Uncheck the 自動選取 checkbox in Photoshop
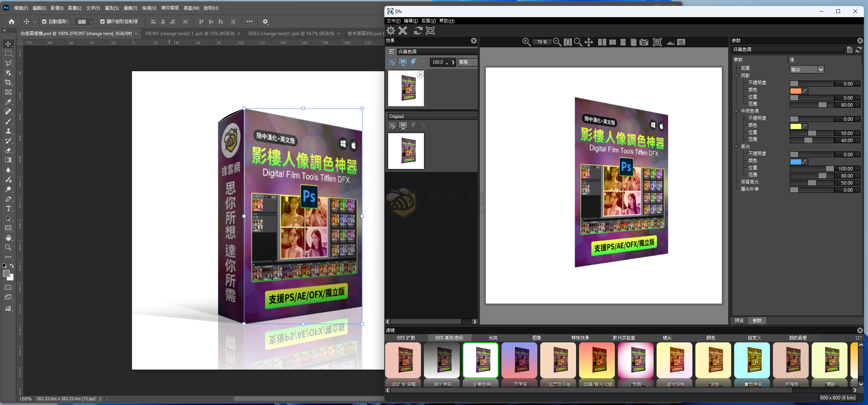868x405 pixels. pyautogui.click(x=44, y=22)
